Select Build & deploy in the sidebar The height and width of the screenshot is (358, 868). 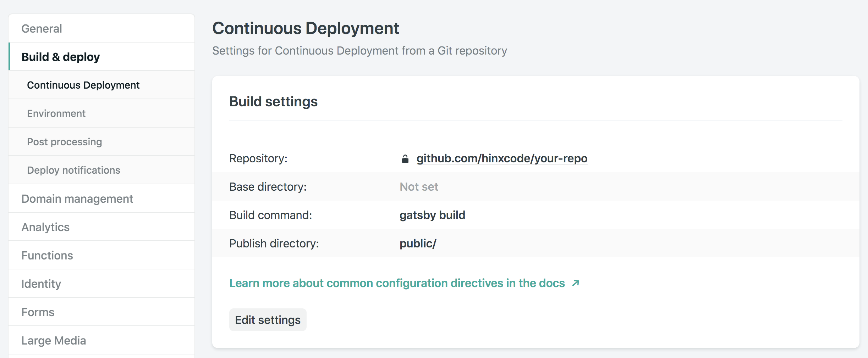coord(61,57)
